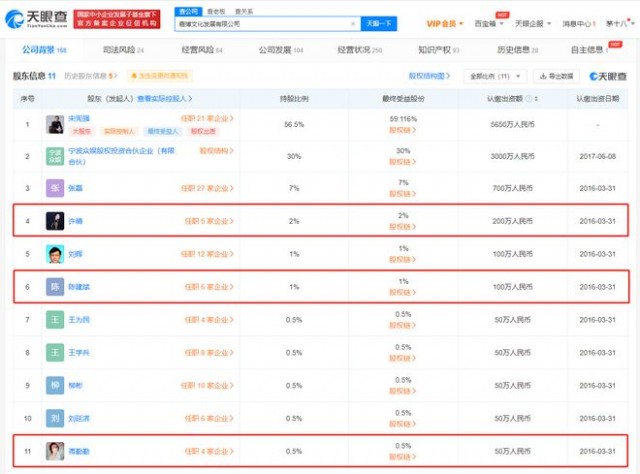
Task: Expand 任职 5 家企业 in row 4
Action: 209,221
